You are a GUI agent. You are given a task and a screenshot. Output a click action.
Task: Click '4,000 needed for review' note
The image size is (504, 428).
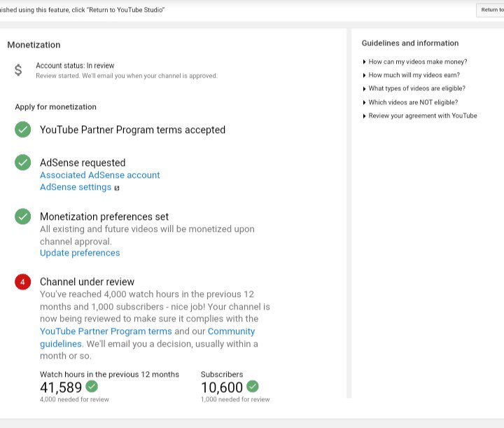[x=74, y=399]
